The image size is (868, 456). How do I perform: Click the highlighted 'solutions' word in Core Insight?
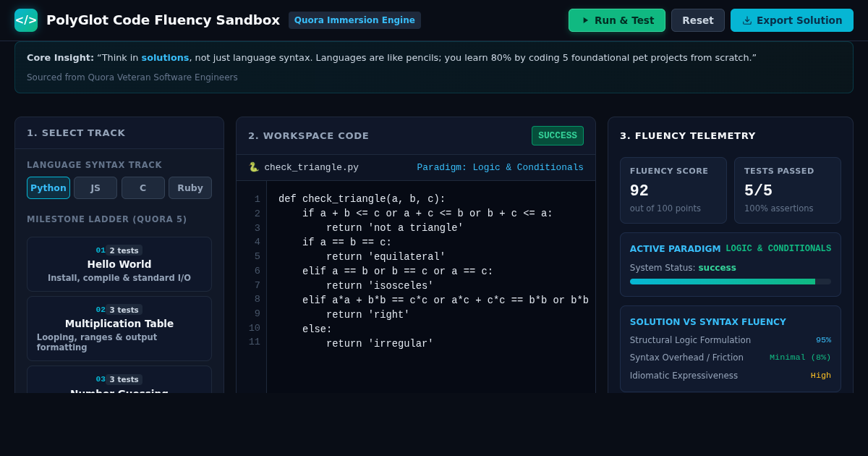click(165, 57)
